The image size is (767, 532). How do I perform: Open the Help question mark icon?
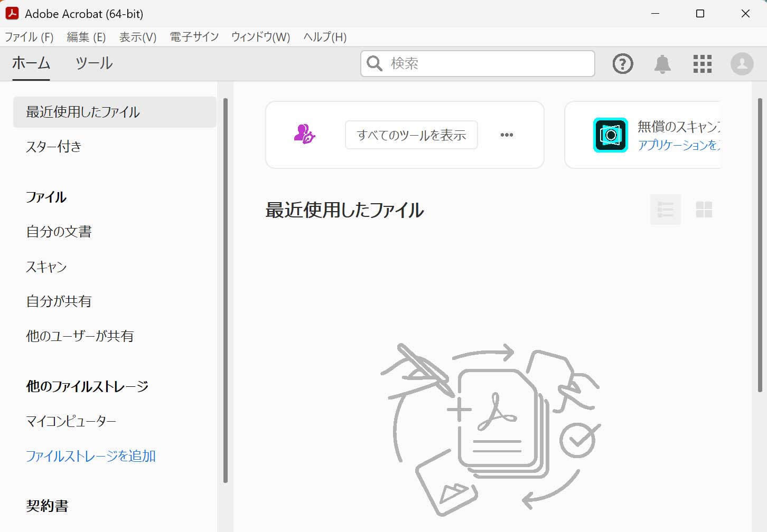[623, 64]
